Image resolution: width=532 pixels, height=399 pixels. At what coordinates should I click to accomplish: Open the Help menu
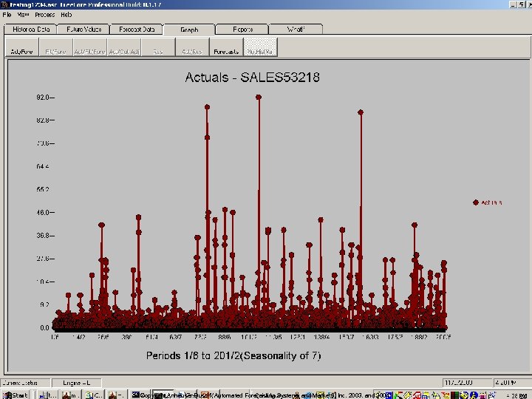pos(66,15)
